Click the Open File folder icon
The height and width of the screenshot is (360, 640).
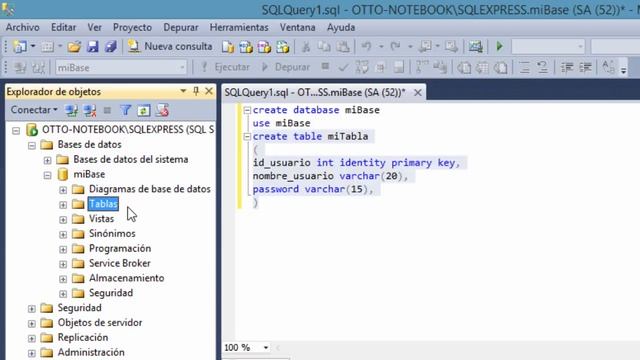pyautogui.click(x=74, y=47)
